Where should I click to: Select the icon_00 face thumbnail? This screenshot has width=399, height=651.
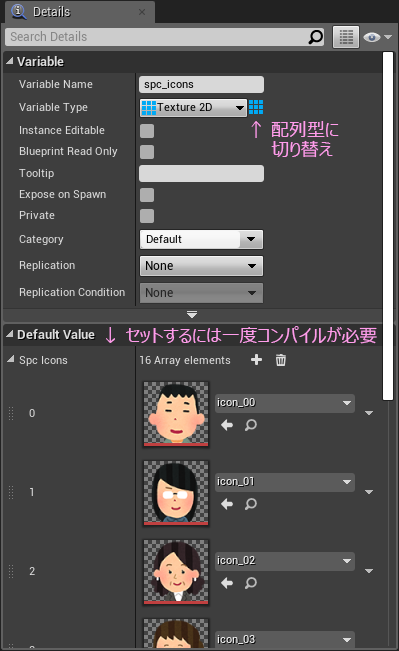(x=176, y=414)
